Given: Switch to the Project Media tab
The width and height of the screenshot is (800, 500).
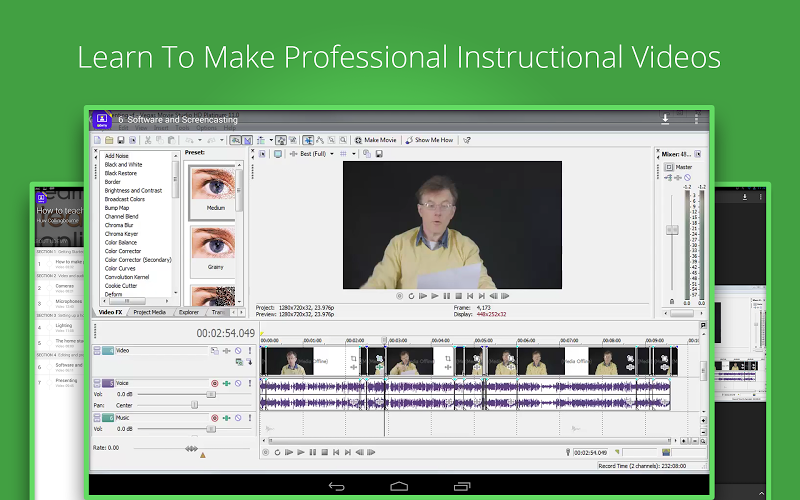Looking at the screenshot, I should (x=149, y=312).
